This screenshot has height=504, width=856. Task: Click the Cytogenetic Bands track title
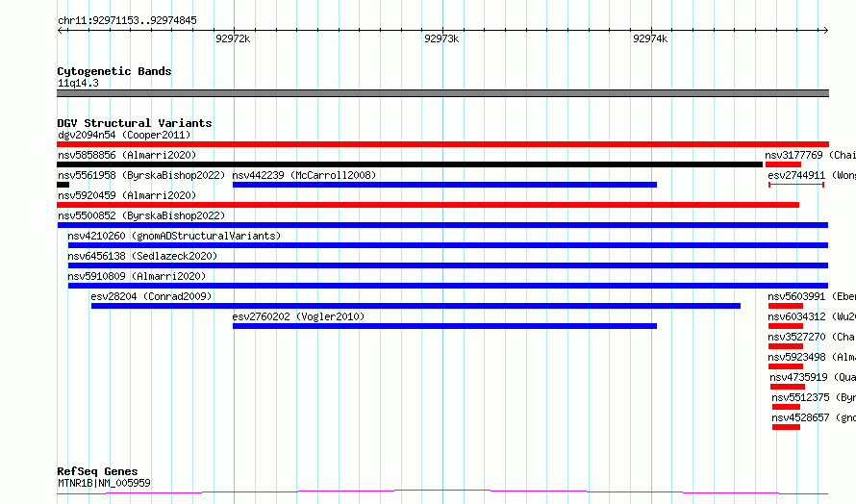coord(114,71)
